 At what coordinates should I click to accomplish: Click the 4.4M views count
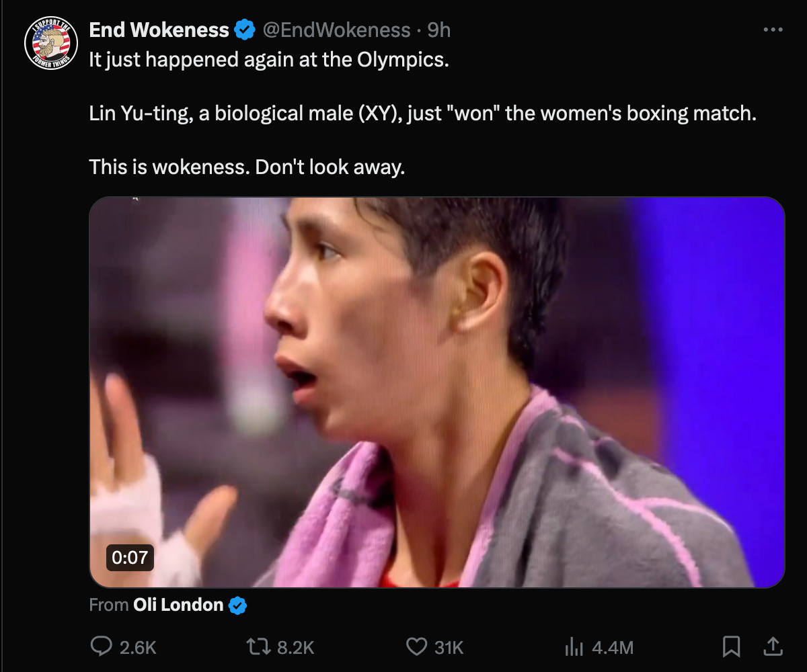pyautogui.click(x=613, y=647)
